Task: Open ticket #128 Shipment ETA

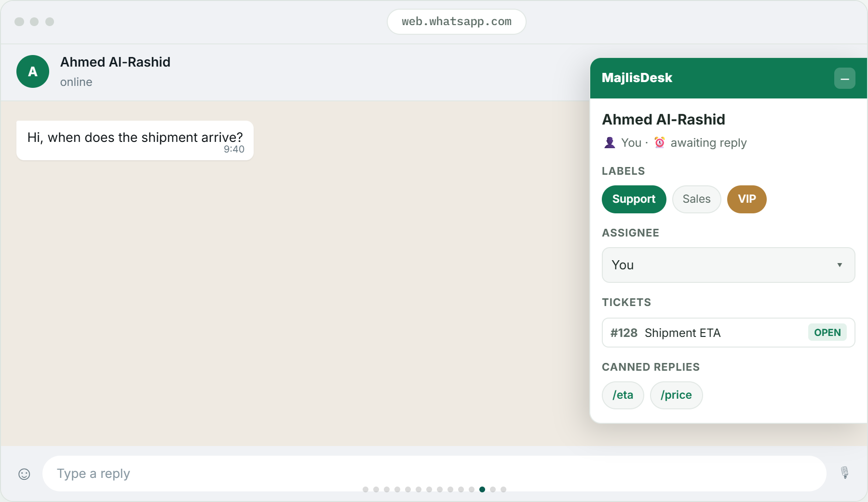Action: [728, 333]
